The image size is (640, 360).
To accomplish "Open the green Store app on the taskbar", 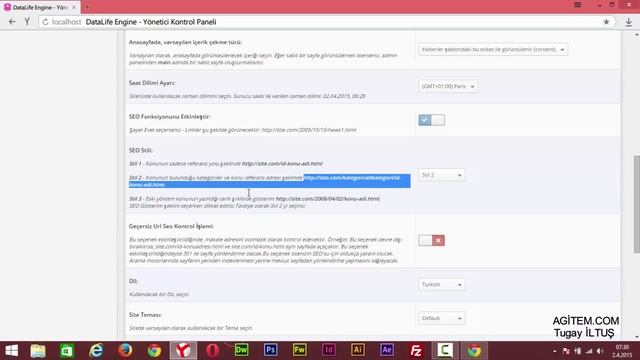I will (67, 351).
